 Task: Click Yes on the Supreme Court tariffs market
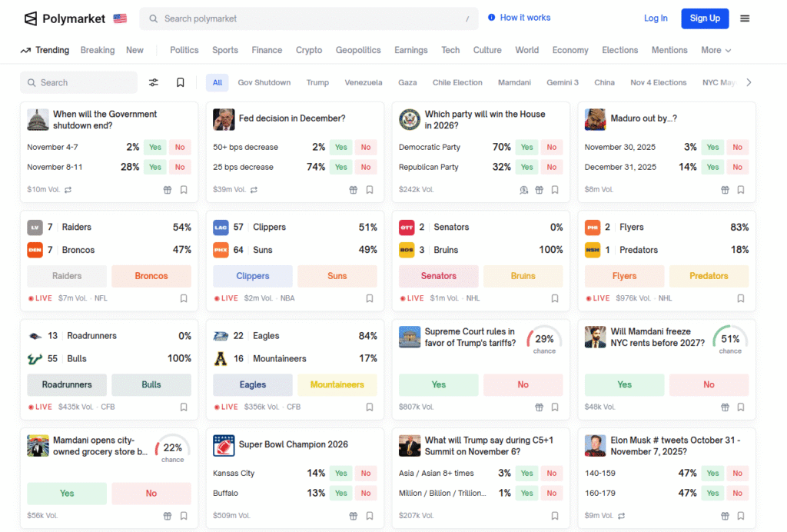[x=438, y=384]
